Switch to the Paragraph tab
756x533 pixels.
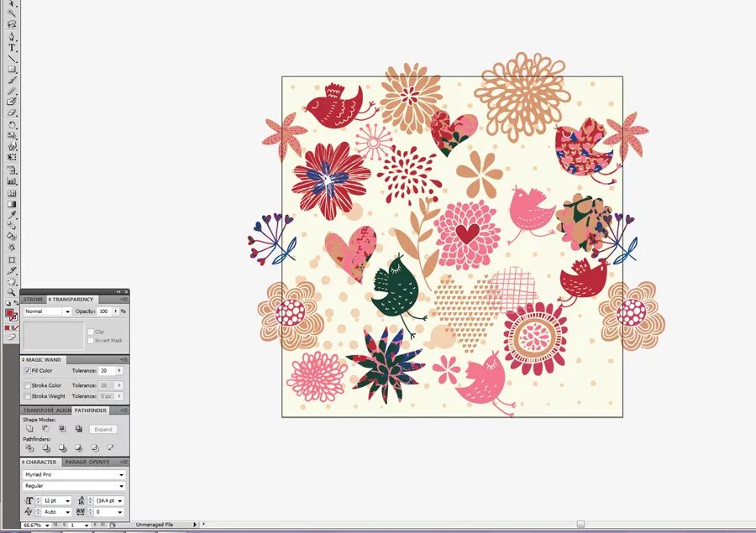click(76, 462)
